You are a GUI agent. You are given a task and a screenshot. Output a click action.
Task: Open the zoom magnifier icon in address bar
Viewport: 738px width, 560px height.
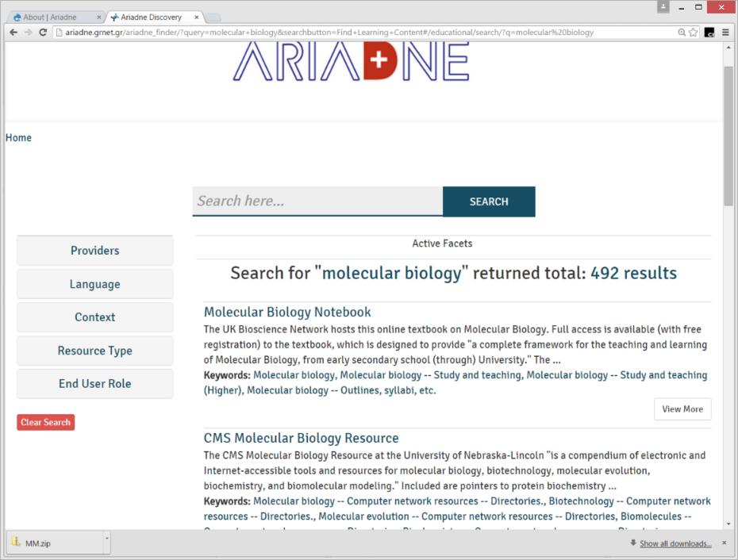[x=682, y=32]
